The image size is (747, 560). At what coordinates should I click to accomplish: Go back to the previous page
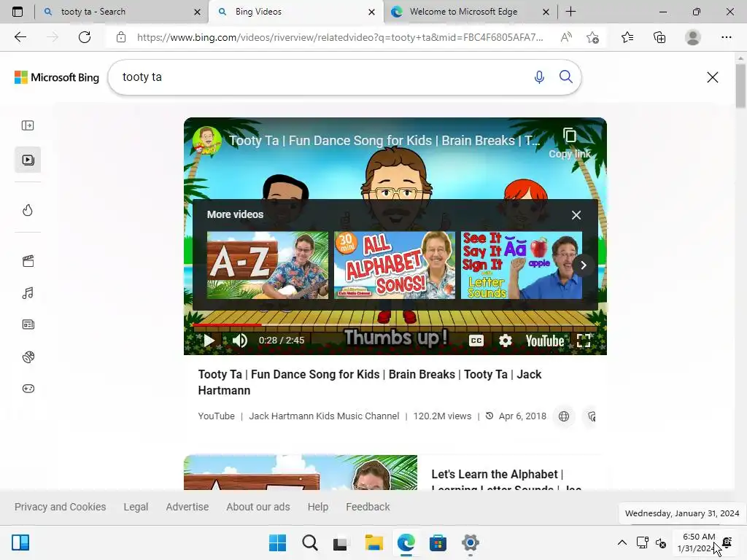pos(20,37)
